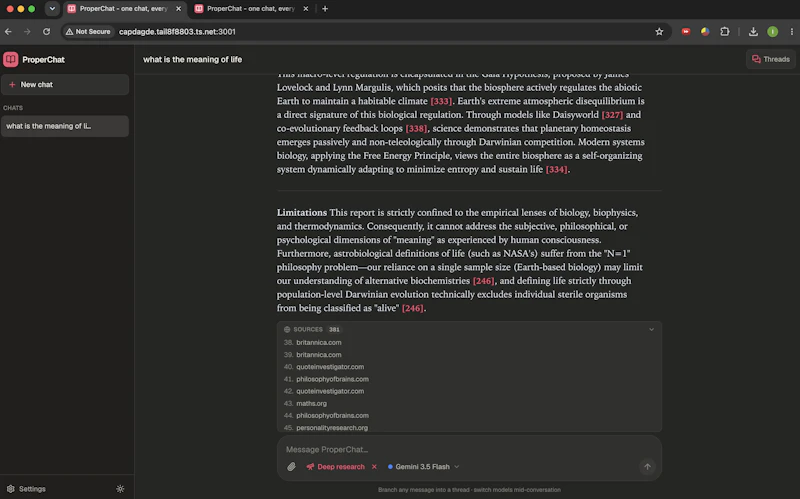Click the Not Secure site info badge
Image resolution: width=800 pixels, height=499 pixels.
[x=88, y=32]
